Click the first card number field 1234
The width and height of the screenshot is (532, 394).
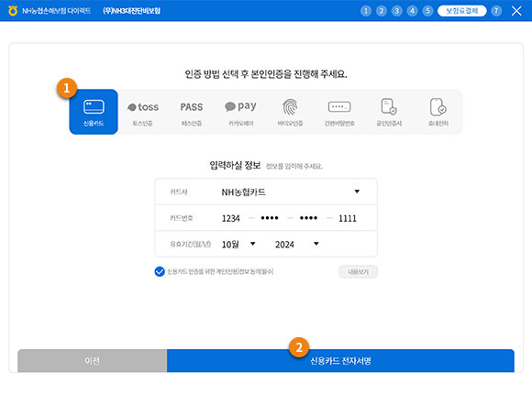point(231,218)
